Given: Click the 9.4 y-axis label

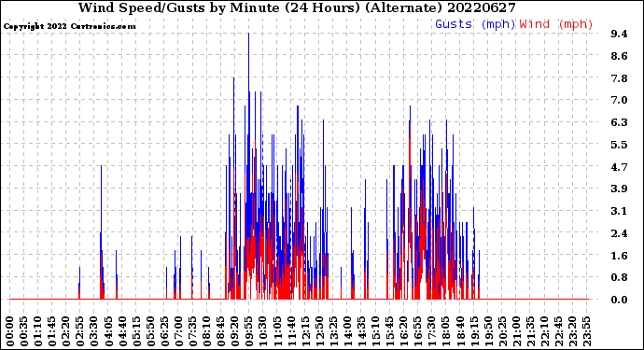Looking at the screenshot, I should tap(619, 34).
